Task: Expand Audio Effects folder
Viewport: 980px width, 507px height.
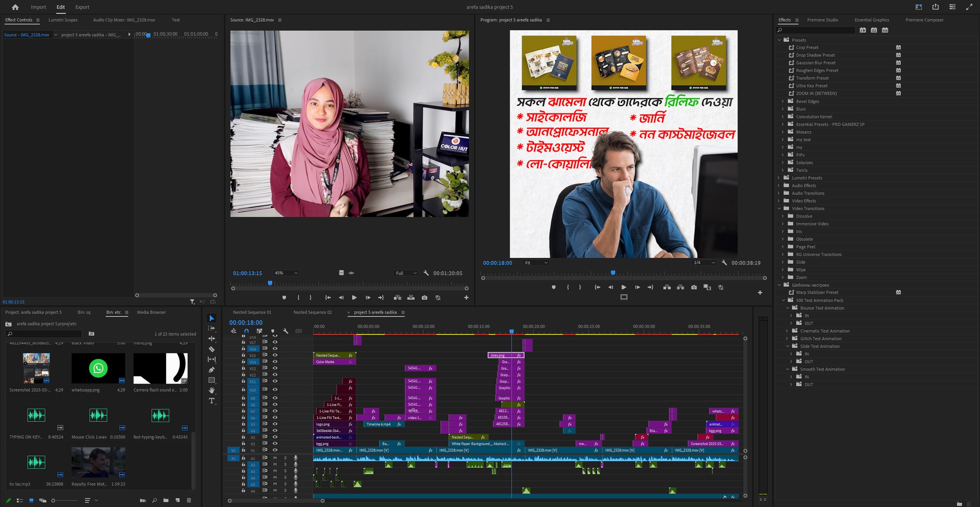Action: 780,186
